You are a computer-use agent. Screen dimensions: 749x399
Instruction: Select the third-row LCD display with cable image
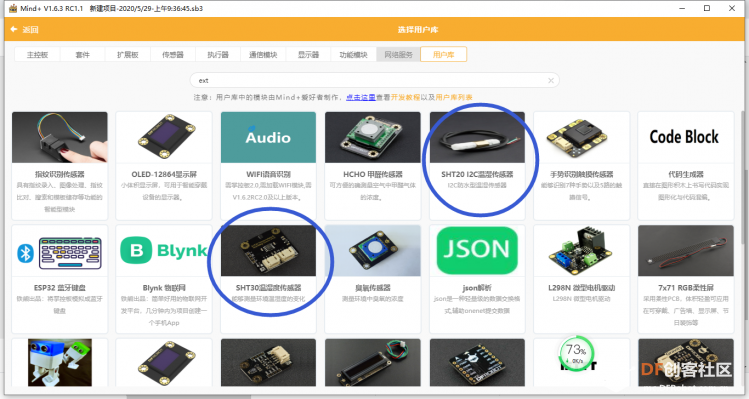pyautogui.click(x=373, y=363)
